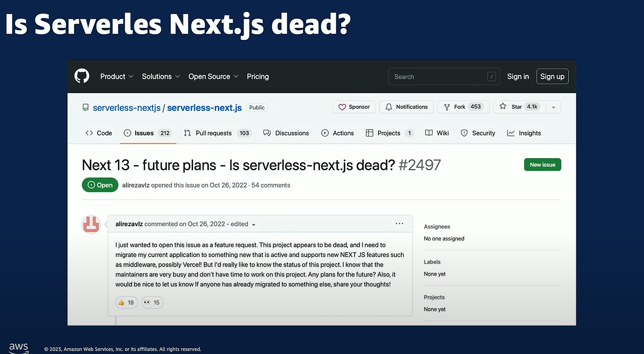Click the Sign up button
644x354 pixels.
coord(552,76)
